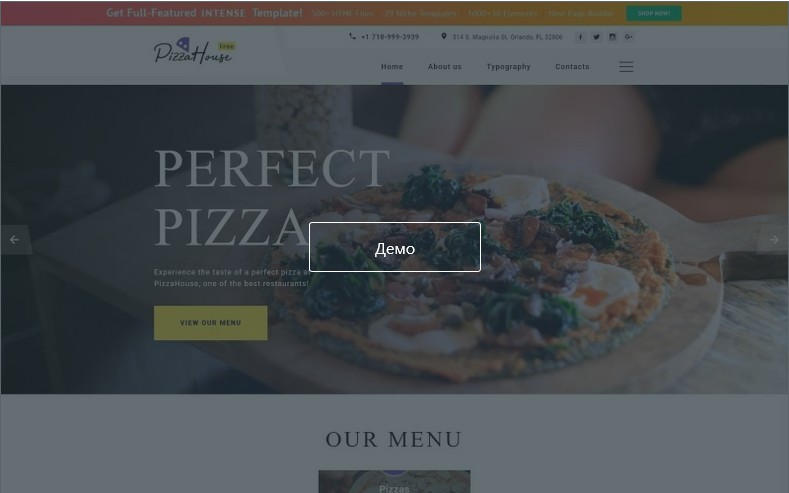
Task: Click the phone icon in header
Action: [352, 36]
